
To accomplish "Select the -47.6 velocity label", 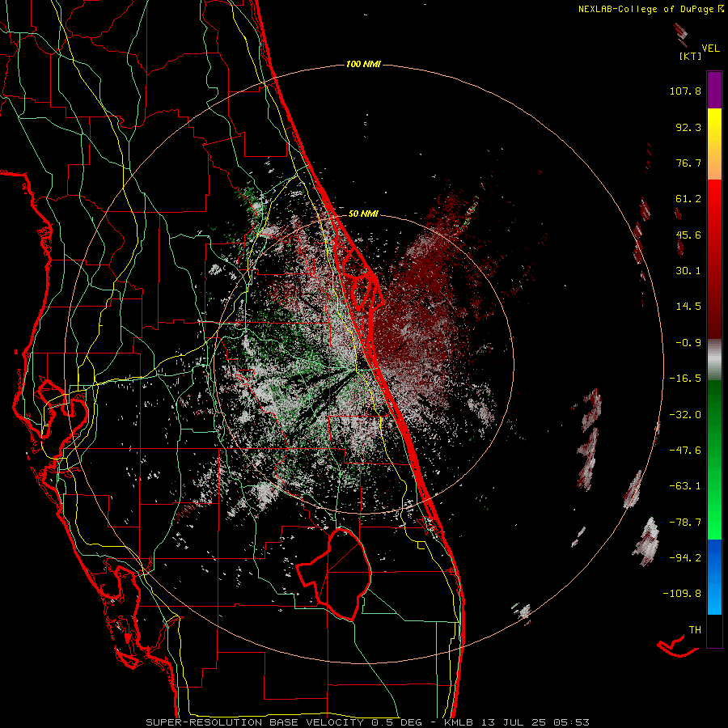I will [x=685, y=451].
